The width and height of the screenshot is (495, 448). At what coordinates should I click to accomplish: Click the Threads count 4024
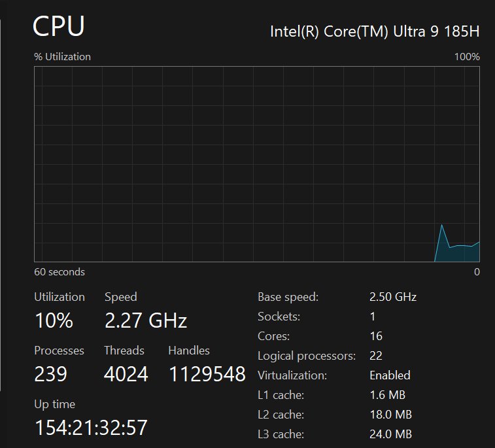(126, 374)
